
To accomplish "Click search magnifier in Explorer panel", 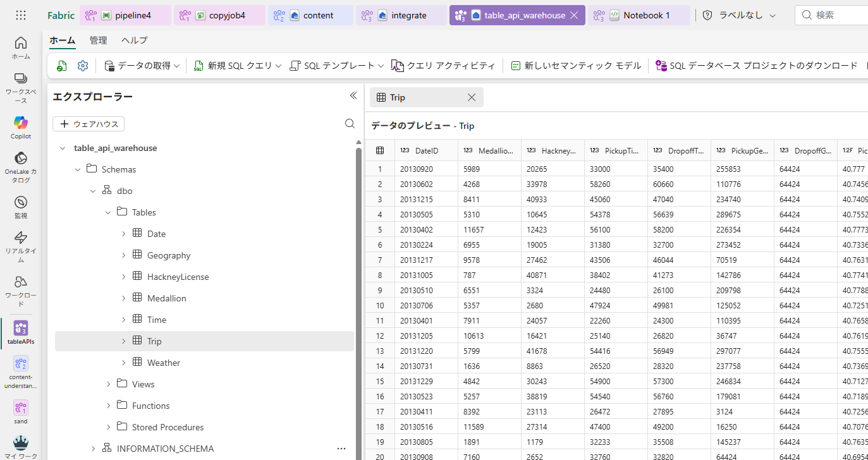I will click(x=350, y=124).
